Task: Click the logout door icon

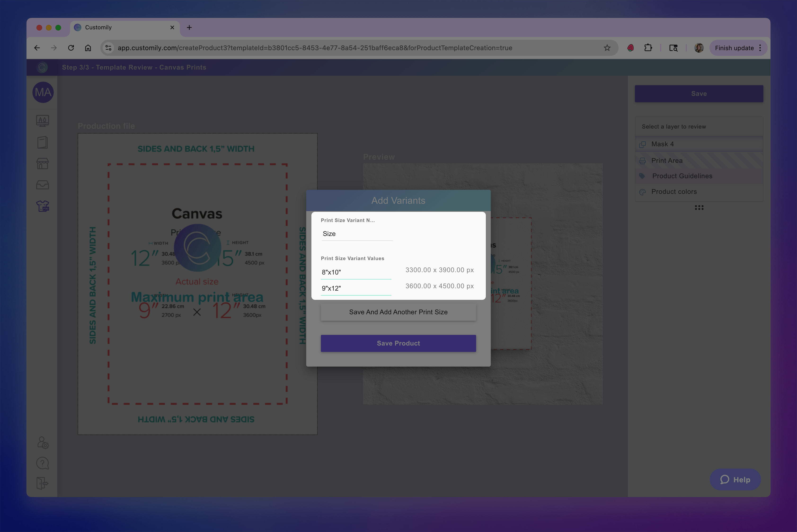Action: click(x=42, y=483)
